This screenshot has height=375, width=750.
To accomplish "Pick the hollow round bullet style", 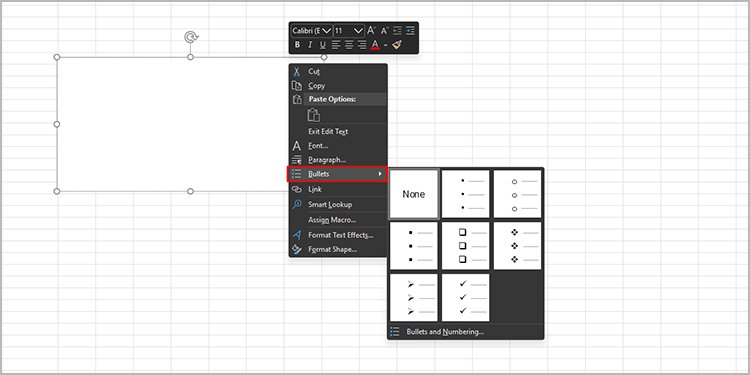I will pos(518,194).
